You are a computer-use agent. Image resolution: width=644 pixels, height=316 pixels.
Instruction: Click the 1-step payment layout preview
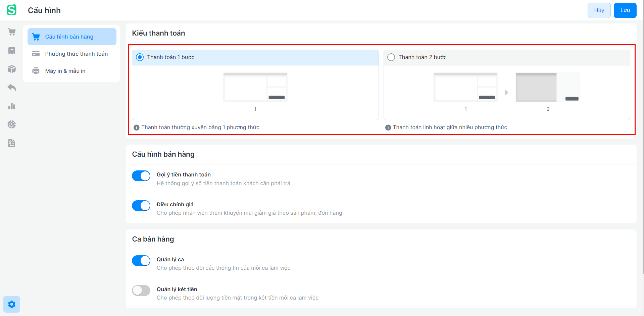tap(255, 87)
